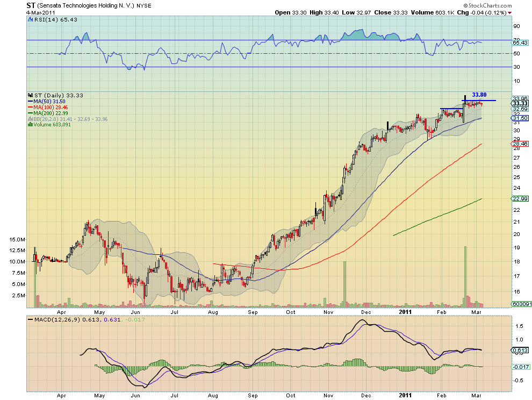
Task: Click the 50 level on RSI axis
Action: coord(516,54)
